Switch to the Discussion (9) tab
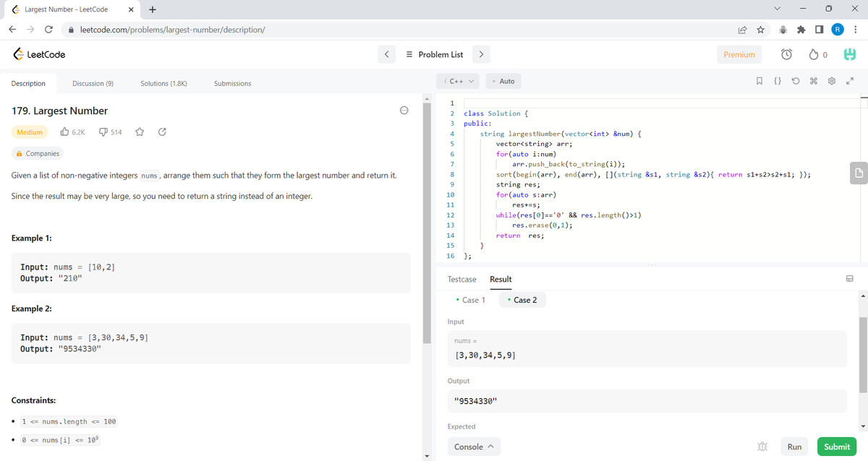868x461 pixels. 93,83
